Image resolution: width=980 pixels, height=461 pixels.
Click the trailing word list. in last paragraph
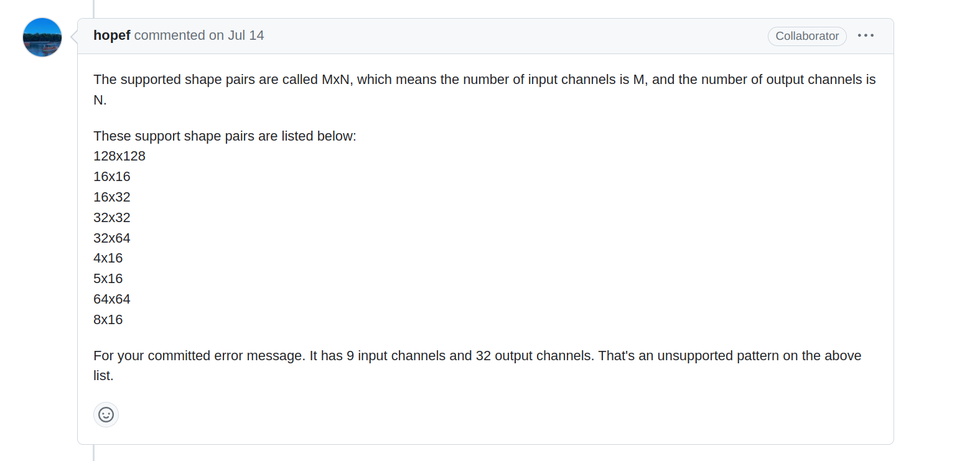(103, 376)
